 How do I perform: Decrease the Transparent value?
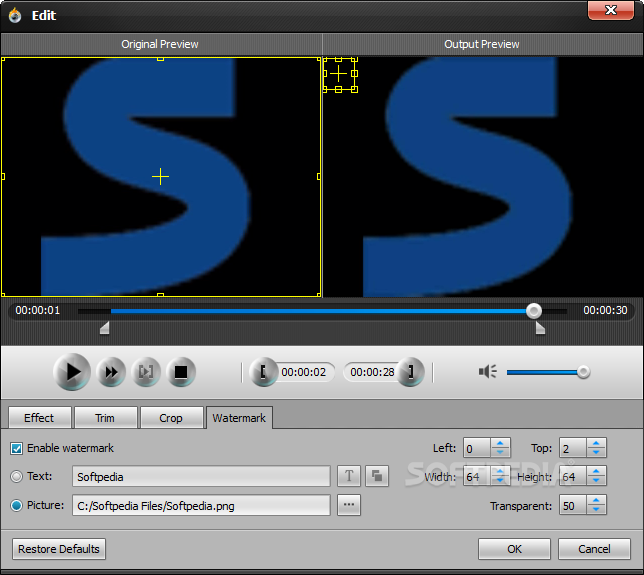click(596, 510)
